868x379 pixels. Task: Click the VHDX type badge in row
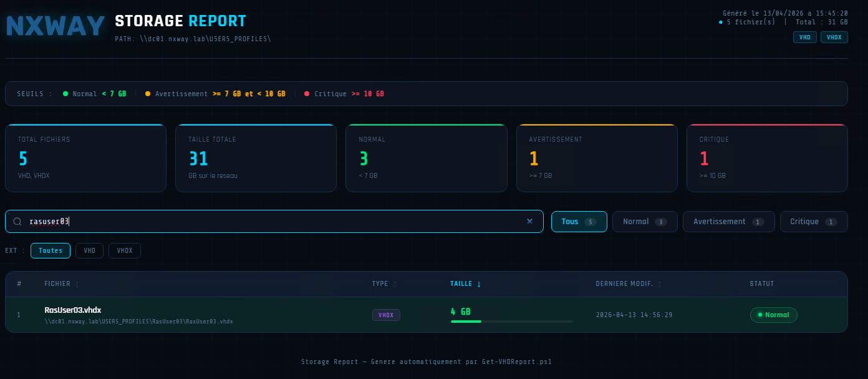point(386,315)
